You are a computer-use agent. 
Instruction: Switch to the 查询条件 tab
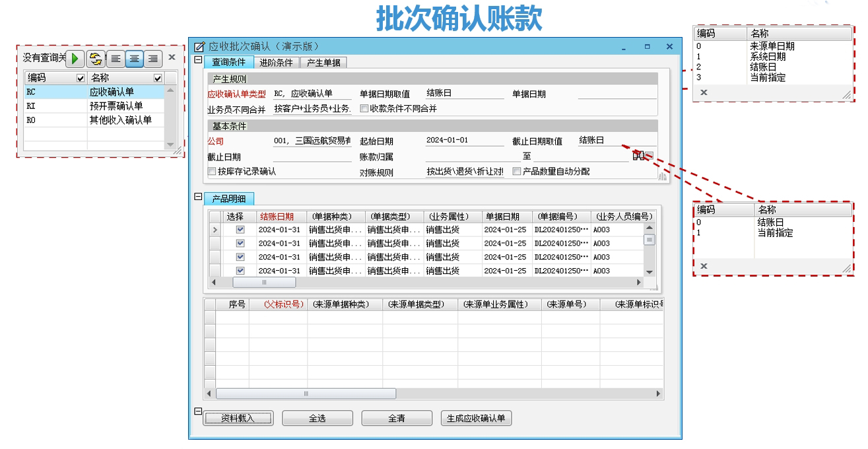[228, 63]
